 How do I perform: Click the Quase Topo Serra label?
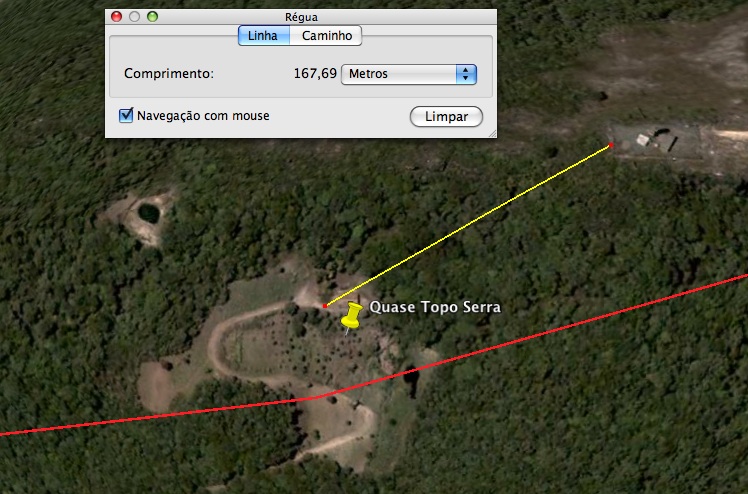[x=435, y=307]
